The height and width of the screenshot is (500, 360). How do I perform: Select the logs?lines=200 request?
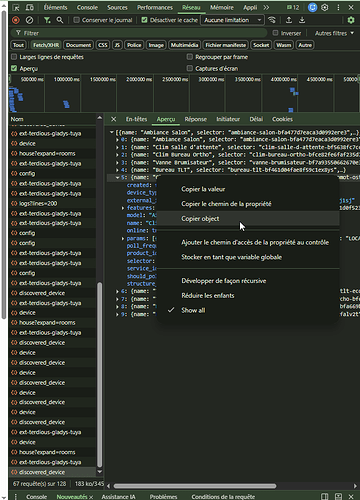(52, 203)
